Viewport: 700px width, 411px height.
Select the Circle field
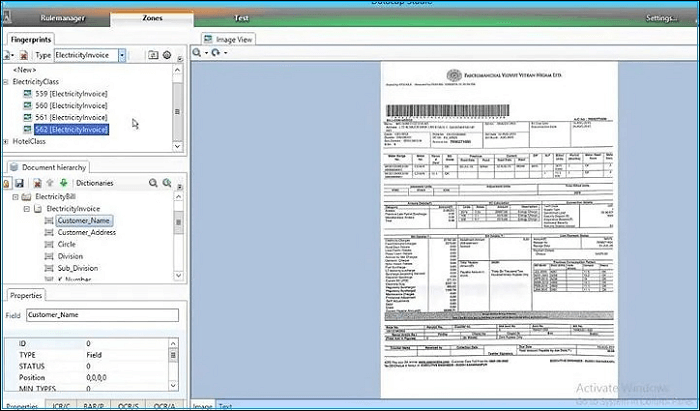(67, 245)
